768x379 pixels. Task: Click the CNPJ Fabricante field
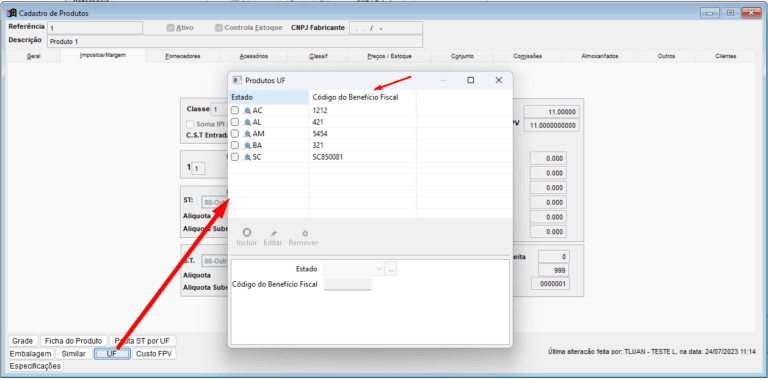point(386,28)
